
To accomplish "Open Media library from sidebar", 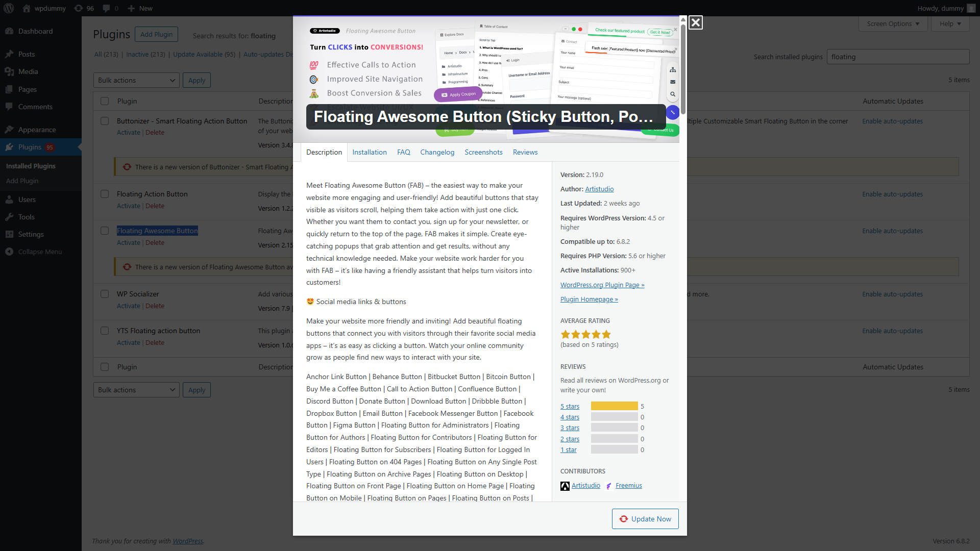I will point(28,71).
